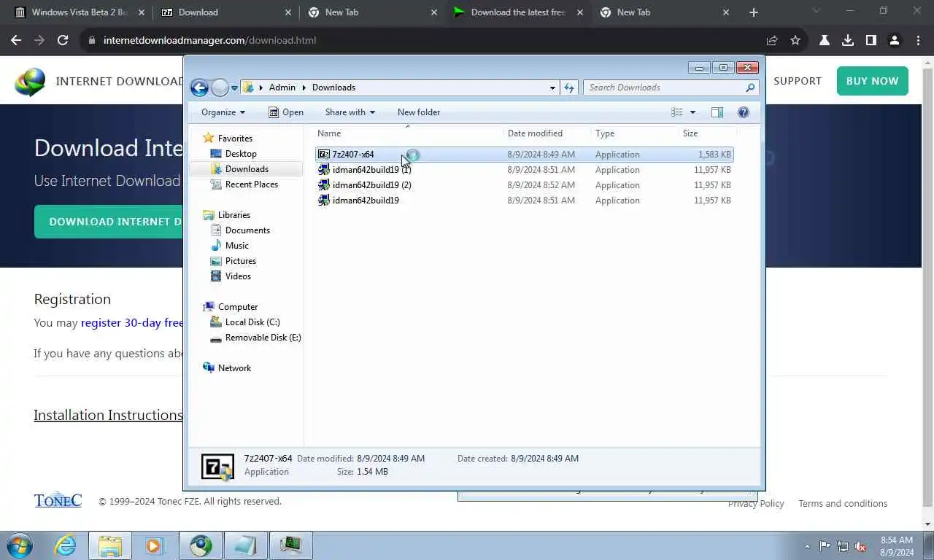
Task: Open Explorer help icon
Action: pyautogui.click(x=744, y=112)
